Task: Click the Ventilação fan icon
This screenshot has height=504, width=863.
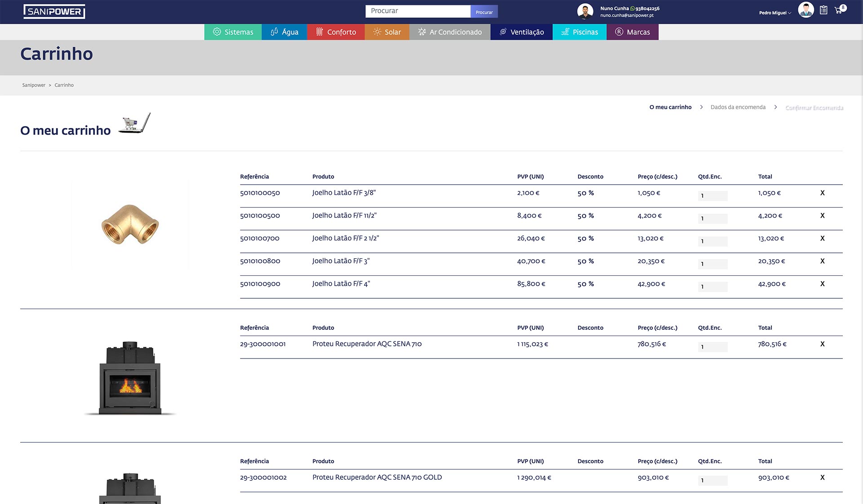Action: pyautogui.click(x=503, y=32)
